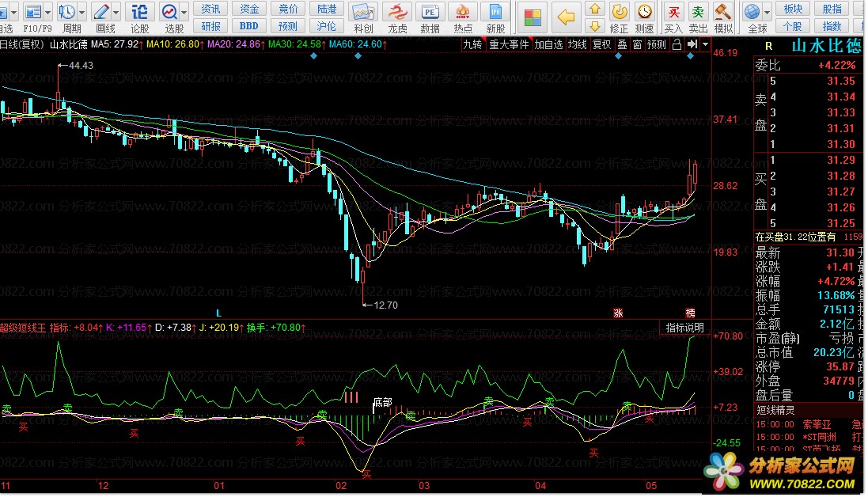Open the 沪伦 button

pyautogui.click(x=327, y=26)
